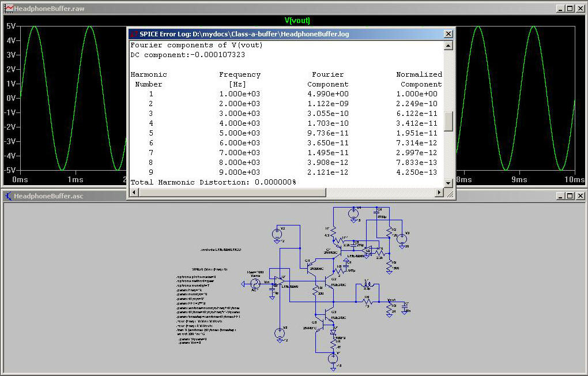
Task: Click the Fourier component value 4.990e+00
Action: click(328, 94)
